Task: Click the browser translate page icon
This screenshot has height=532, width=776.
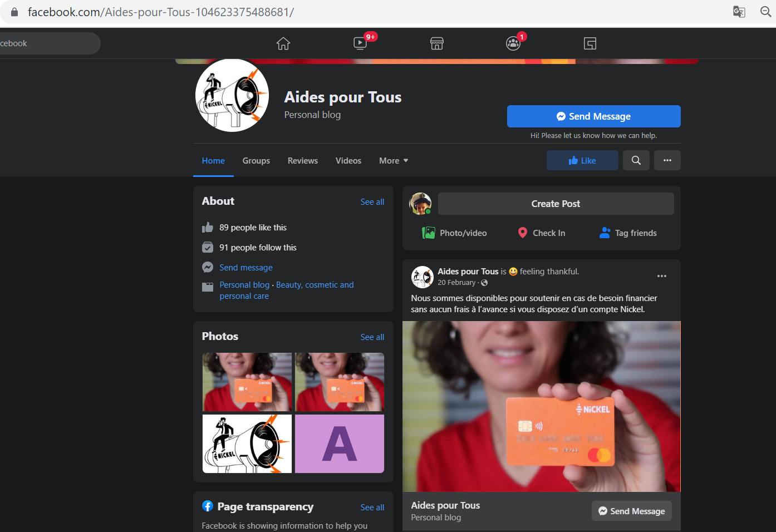Action: pyautogui.click(x=739, y=12)
